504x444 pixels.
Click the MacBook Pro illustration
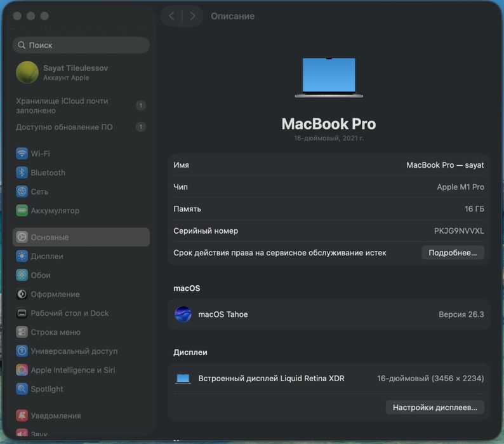click(329, 77)
